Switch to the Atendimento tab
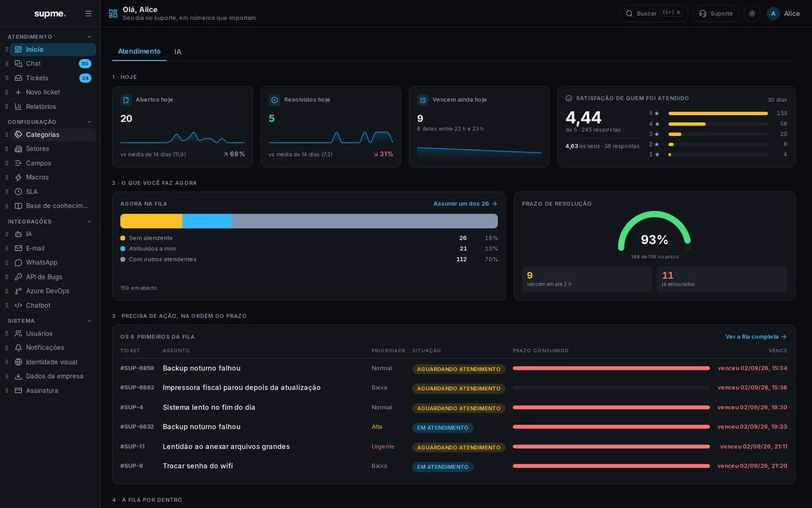812x508 pixels. point(139,51)
